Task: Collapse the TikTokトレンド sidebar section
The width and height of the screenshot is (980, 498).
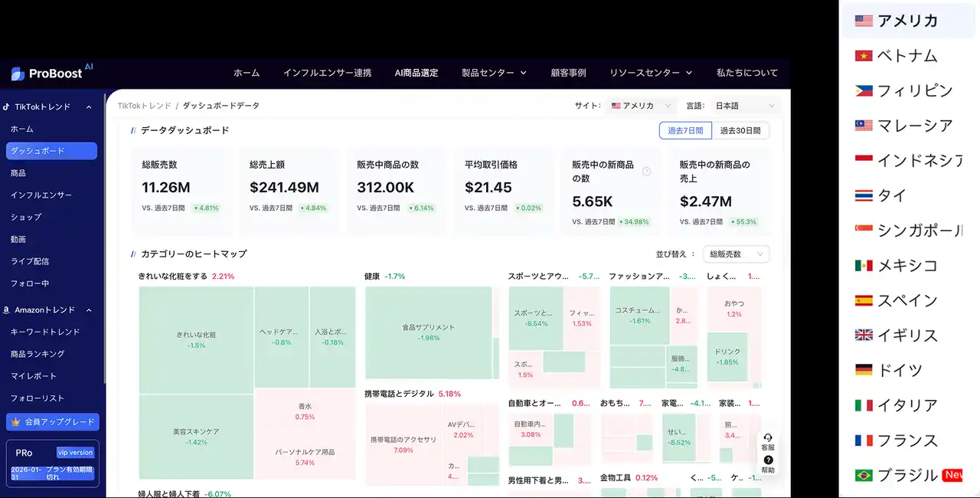Action: pos(89,107)
